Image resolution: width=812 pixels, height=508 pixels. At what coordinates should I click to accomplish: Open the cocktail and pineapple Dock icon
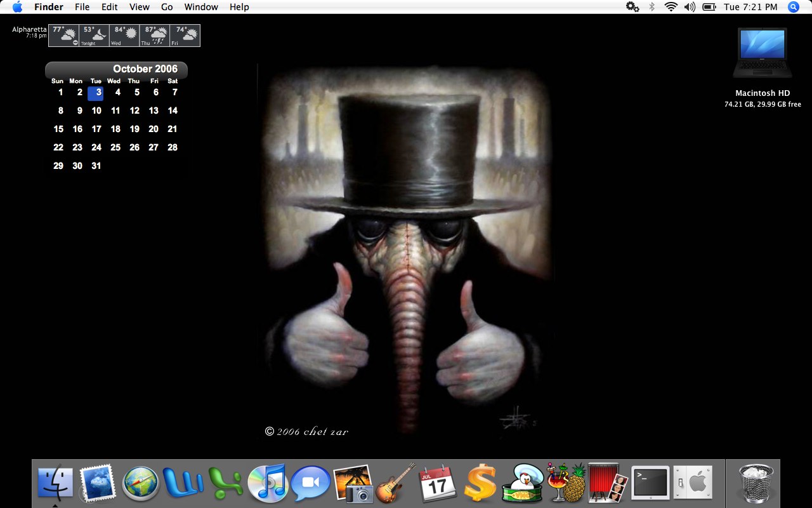tap(566, 483)
